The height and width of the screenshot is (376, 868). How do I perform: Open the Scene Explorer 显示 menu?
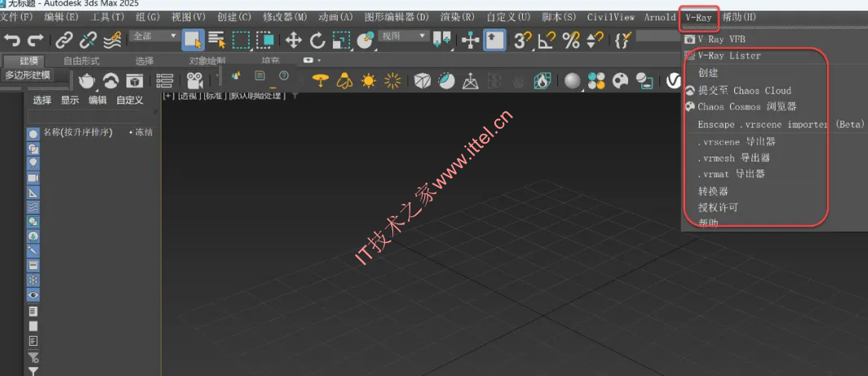[x=70, y=100]
